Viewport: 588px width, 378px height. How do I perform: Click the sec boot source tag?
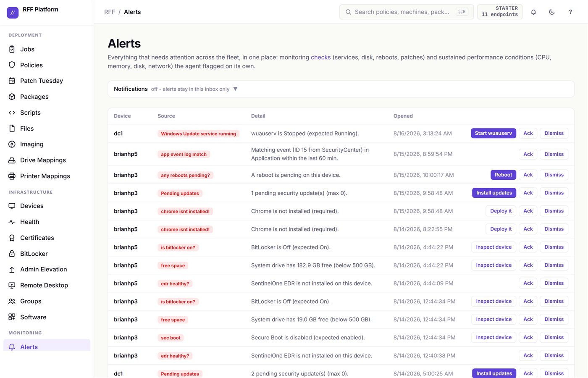click(171, 338)
